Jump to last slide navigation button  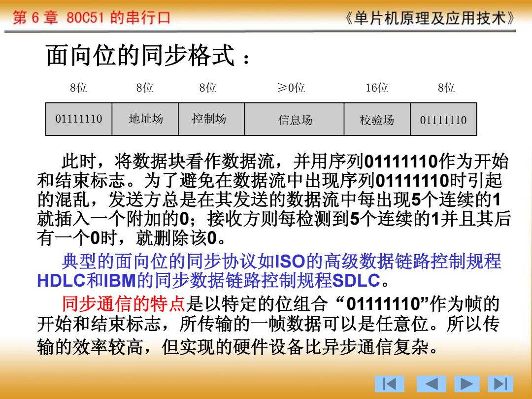pos(500,384)
